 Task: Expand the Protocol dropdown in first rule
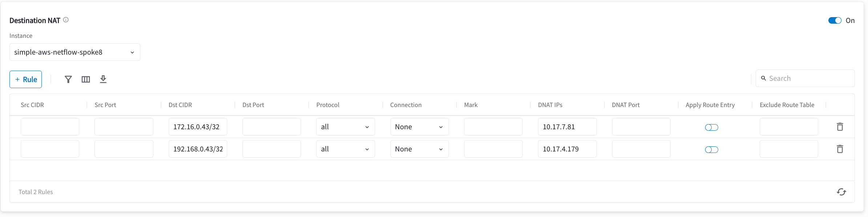(345, 127)
